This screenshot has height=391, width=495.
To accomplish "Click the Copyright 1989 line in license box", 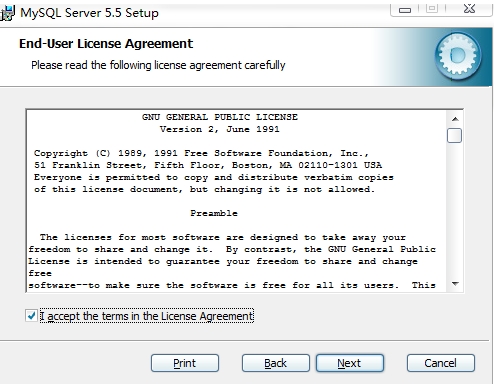I will 201,153.
